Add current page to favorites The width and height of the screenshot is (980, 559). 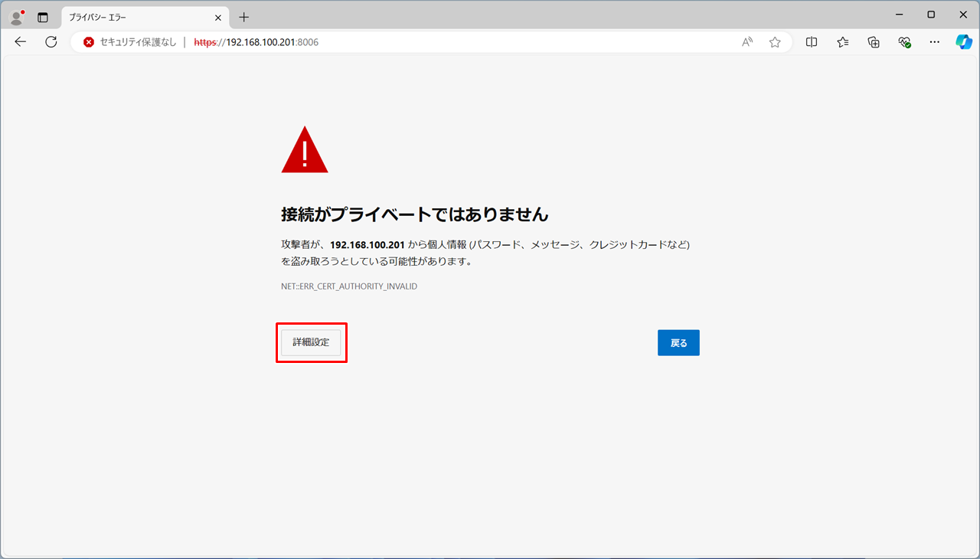point(774,42)
